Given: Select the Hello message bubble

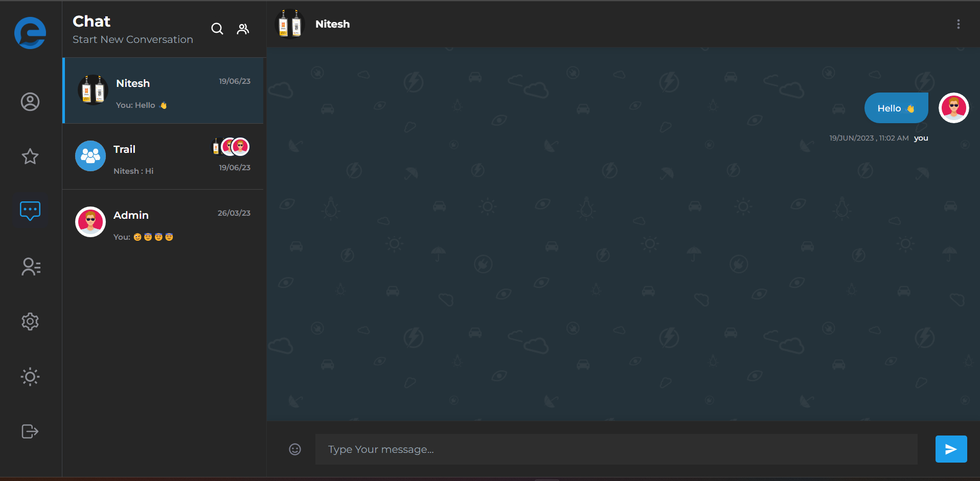Looking at the screenshot, I should coord(896,108).
